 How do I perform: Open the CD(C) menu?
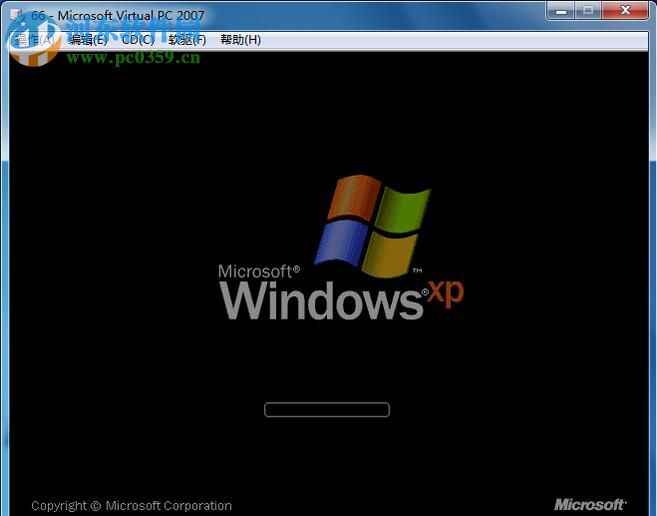[x=137, y=40]
